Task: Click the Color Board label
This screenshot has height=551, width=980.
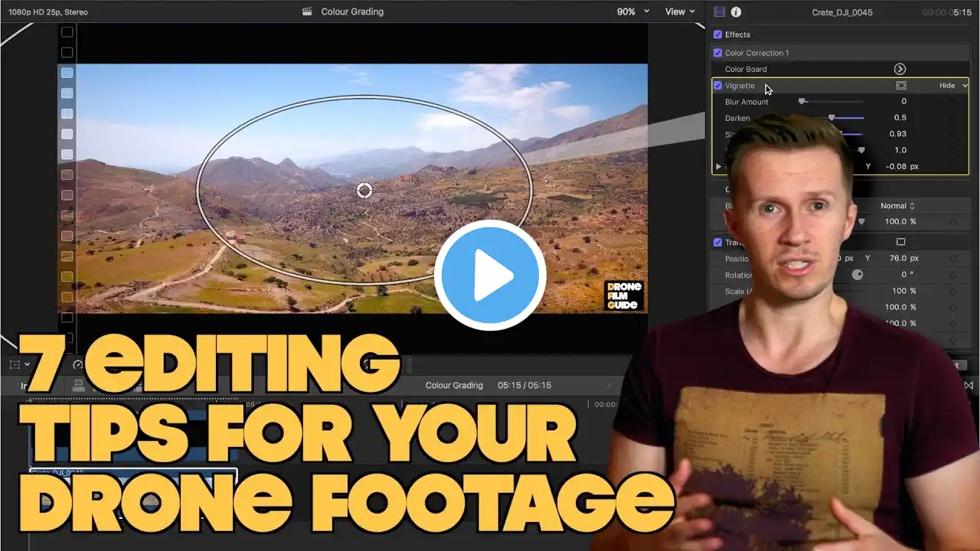Action: [x=746, y=70]
